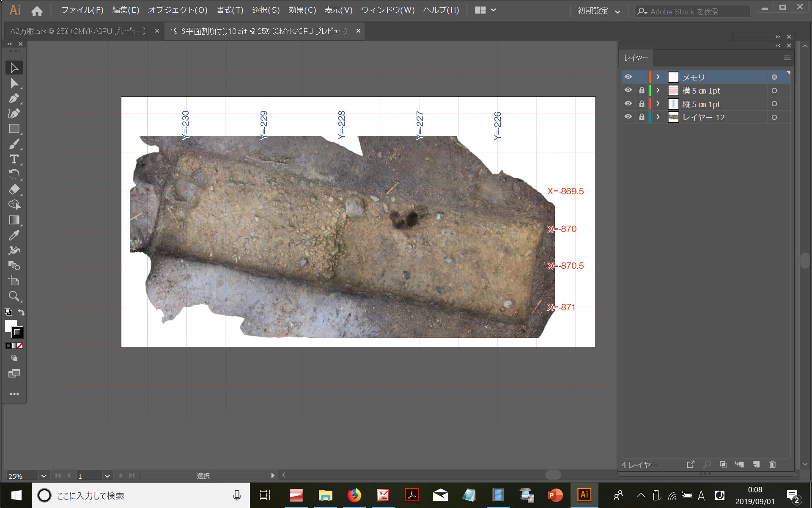Select the Zoom magnifier tool
The image size is (812, 508).
[14, 296]
